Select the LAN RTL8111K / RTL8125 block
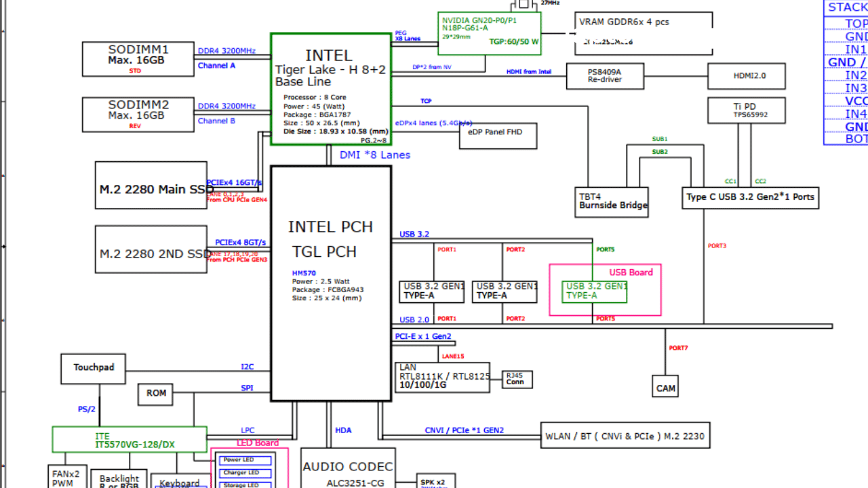The width and height of the screenshot is (868, 488). click(x=442, y=377)
